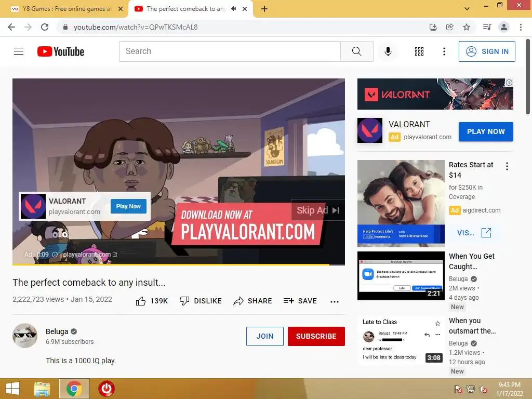This screenshot has height=399, width=532.
Task: Open the taskbar clock and date
Action: 509,389
